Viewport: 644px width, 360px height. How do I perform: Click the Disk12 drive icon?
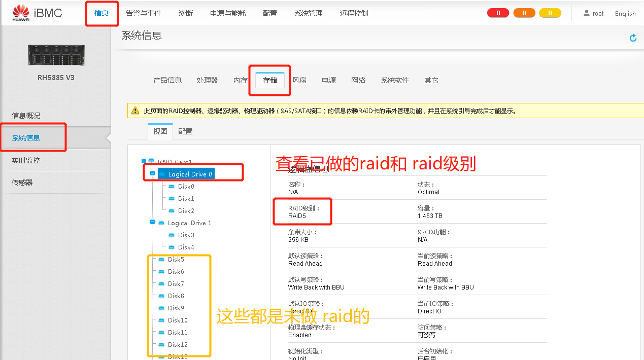(161, 345)
